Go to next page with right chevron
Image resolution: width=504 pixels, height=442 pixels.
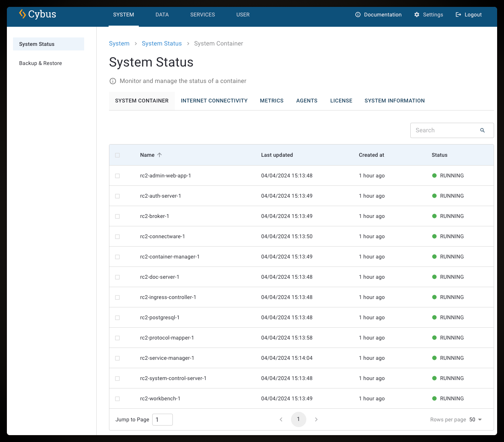tap(316, 419)
